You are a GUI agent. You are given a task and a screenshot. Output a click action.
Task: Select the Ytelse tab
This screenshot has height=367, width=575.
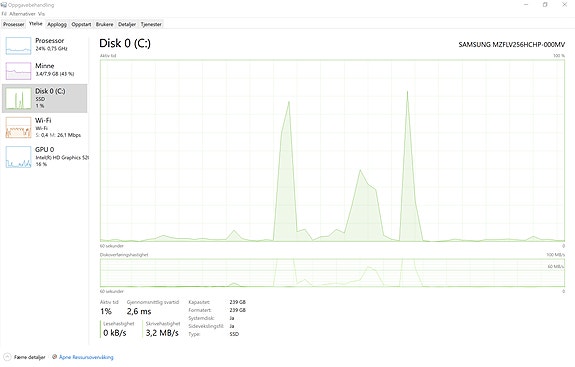coord(36,23)
